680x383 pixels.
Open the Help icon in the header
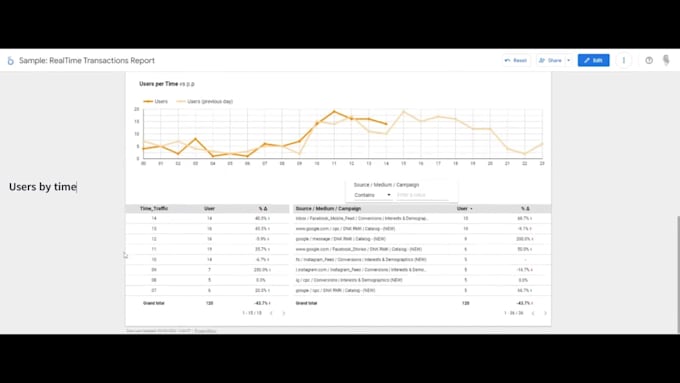(649, 60)
